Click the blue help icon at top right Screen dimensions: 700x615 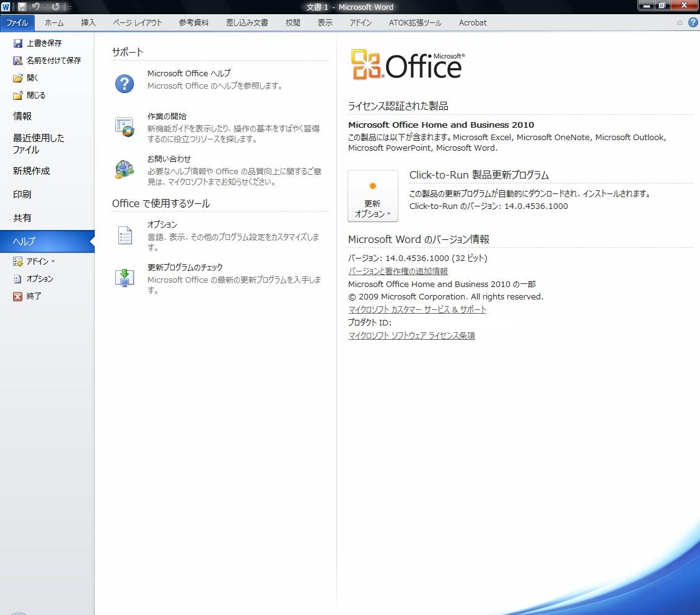[693, 22]
